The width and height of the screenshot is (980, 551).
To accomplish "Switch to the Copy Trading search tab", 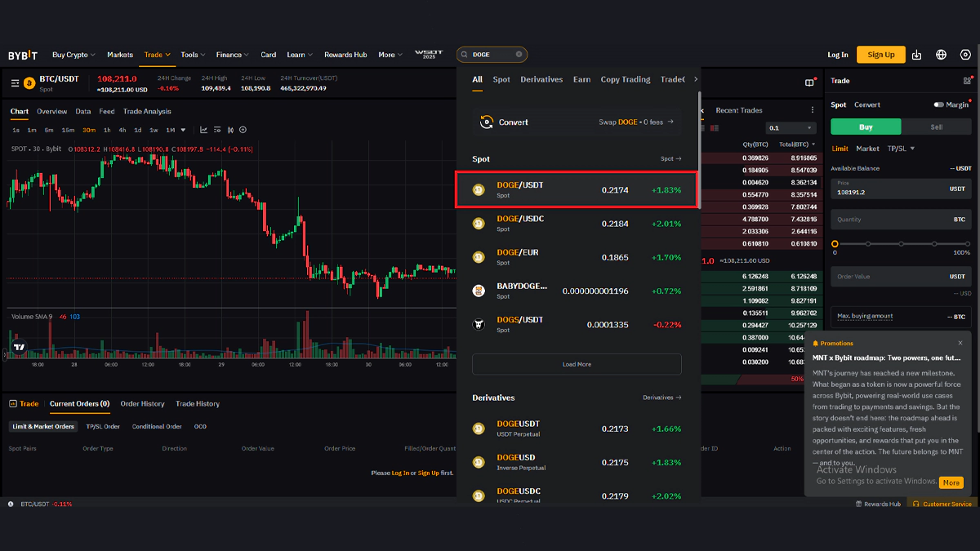I will pyautogui.click(x=626, y=79).
